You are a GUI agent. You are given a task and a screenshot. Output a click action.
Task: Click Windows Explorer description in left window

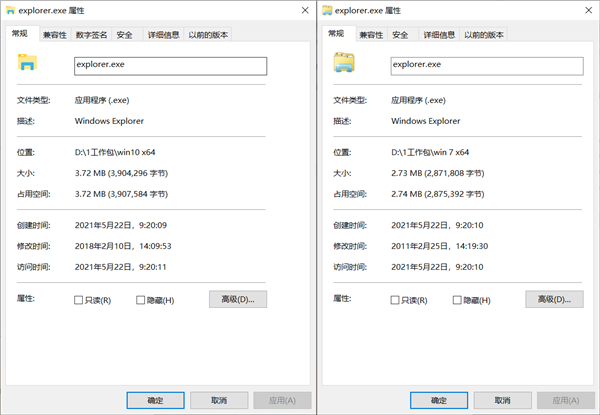(109, 121)
